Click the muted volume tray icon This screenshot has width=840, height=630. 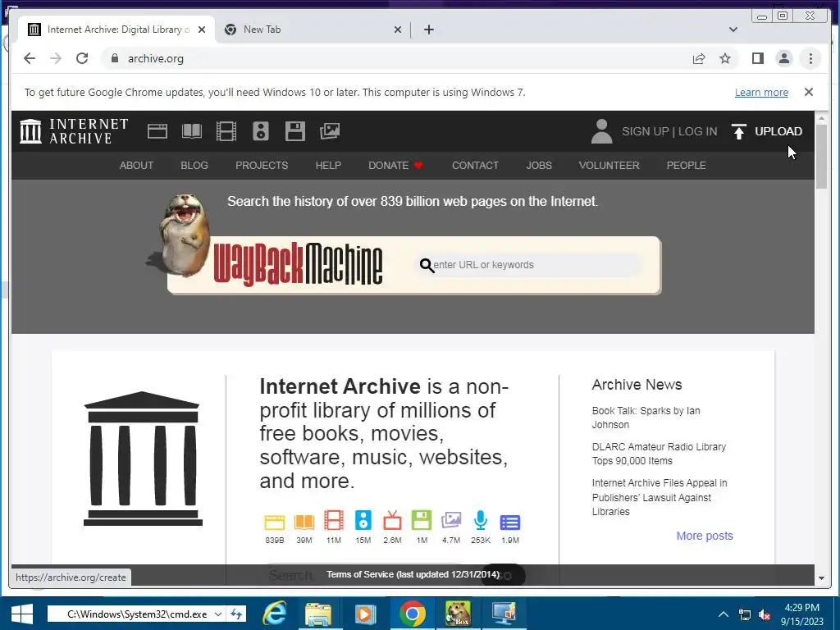(x=765, y=614)
